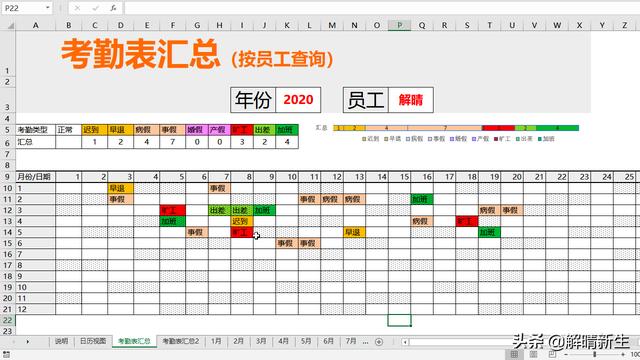640x360 pixels.
Task: Select the employee name cell 解晴
Action: 411,100
